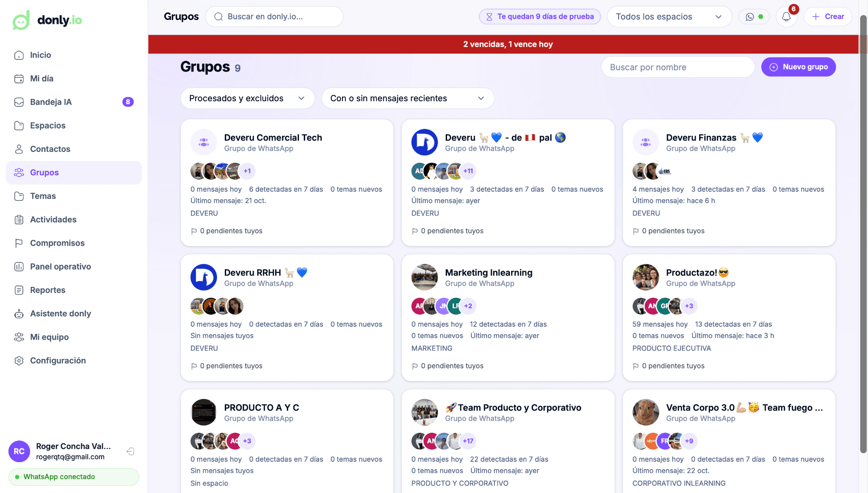Go to Inicio in the sidebar

tap(74, 55)
